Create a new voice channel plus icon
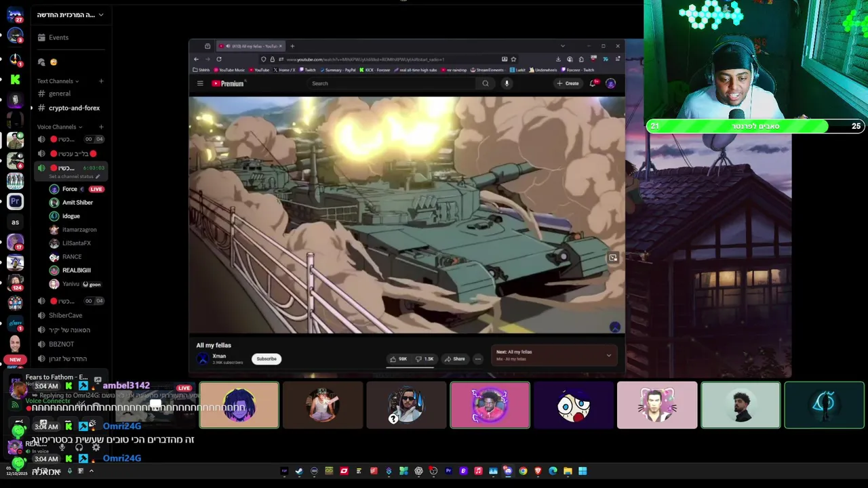The width and height of the screenshot is (868, 488). pyautogui.click(x=101, y=127)
